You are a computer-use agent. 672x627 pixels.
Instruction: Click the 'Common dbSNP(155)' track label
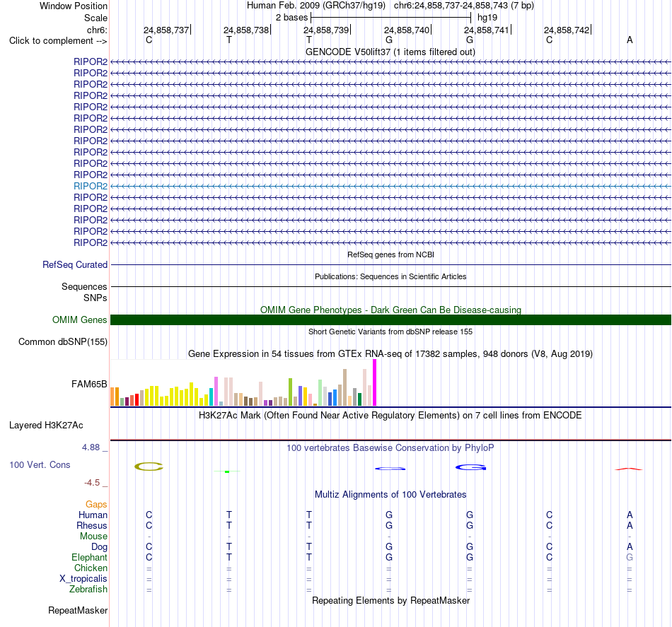(x=63, y=341)
